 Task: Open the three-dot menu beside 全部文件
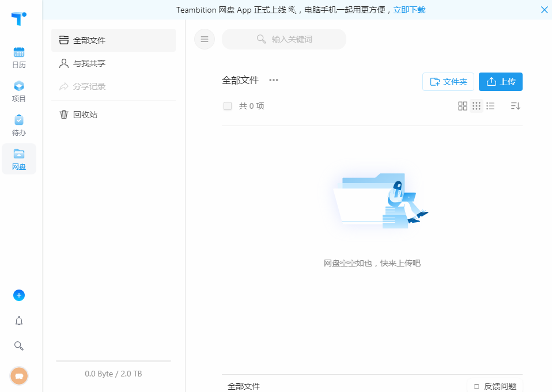point(274,80)
